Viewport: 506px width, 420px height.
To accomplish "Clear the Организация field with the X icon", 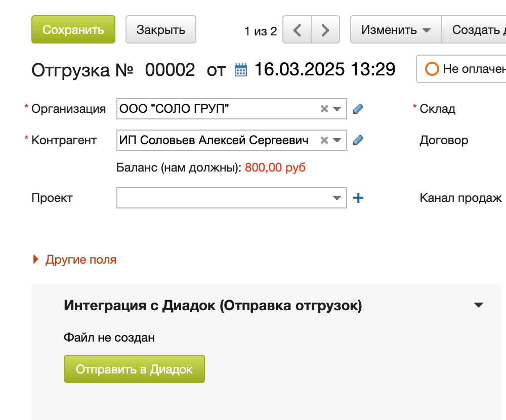I will [x=324, y=109].
